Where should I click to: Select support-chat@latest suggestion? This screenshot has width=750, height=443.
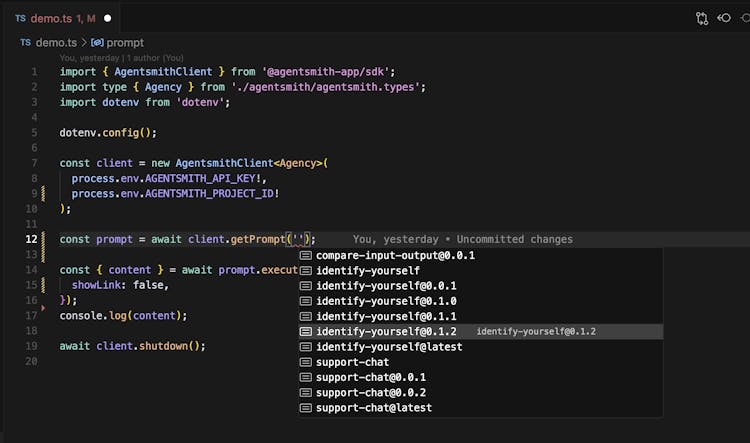(481, 408)
